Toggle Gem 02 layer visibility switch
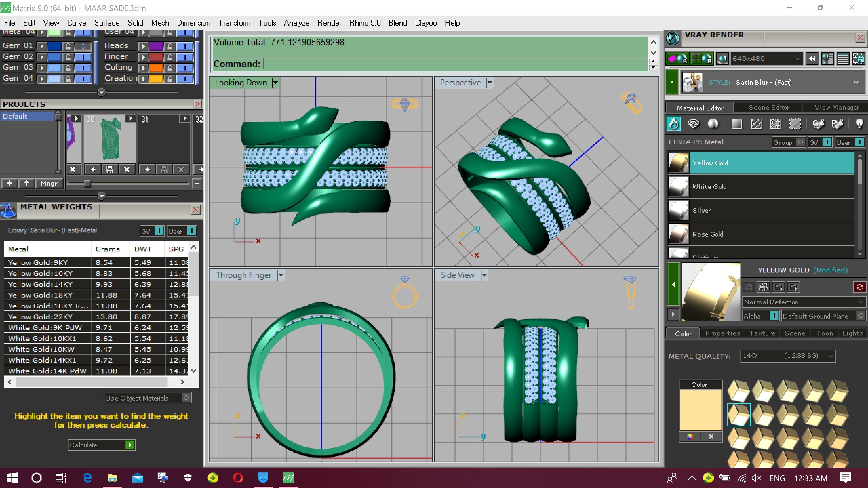868x488 pixels. (83, 57)
